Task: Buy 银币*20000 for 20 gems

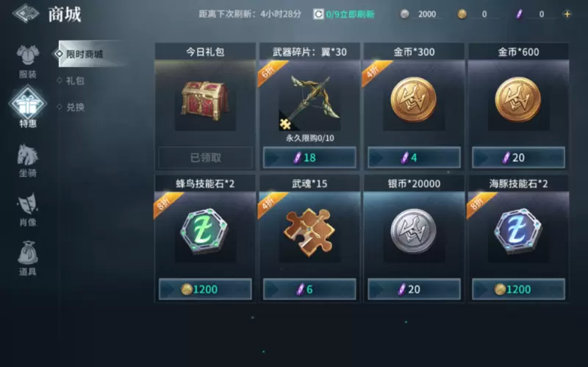Action: tap(414, 289)
